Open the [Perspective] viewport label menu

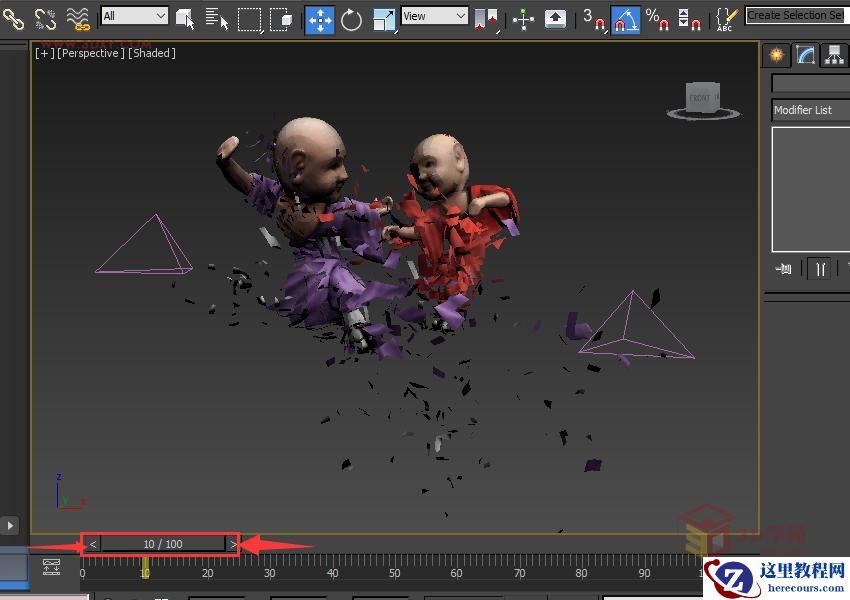pyautogui.click(x=91, y=53)
